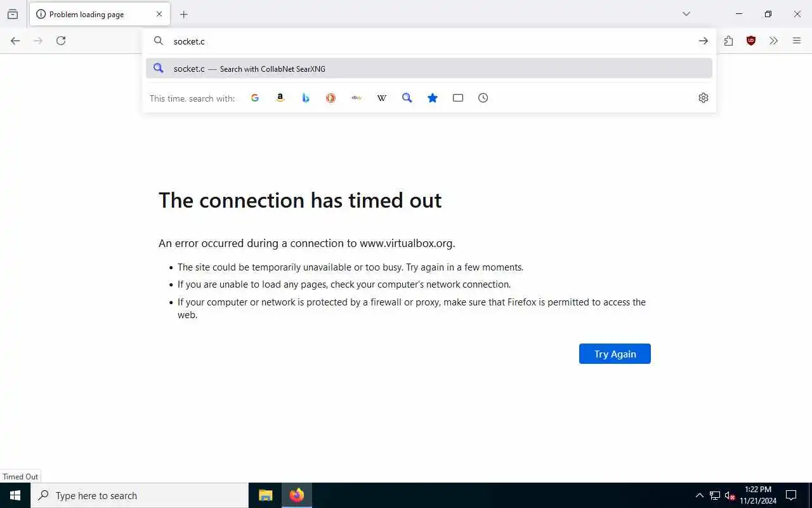Click the Firefox taskbar icon
This screenshot has width=812, height=508.
tap(297, 495)
